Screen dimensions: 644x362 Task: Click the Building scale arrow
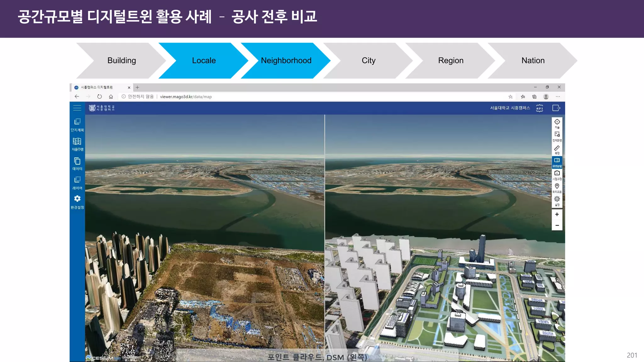click(x=122, y=60)
